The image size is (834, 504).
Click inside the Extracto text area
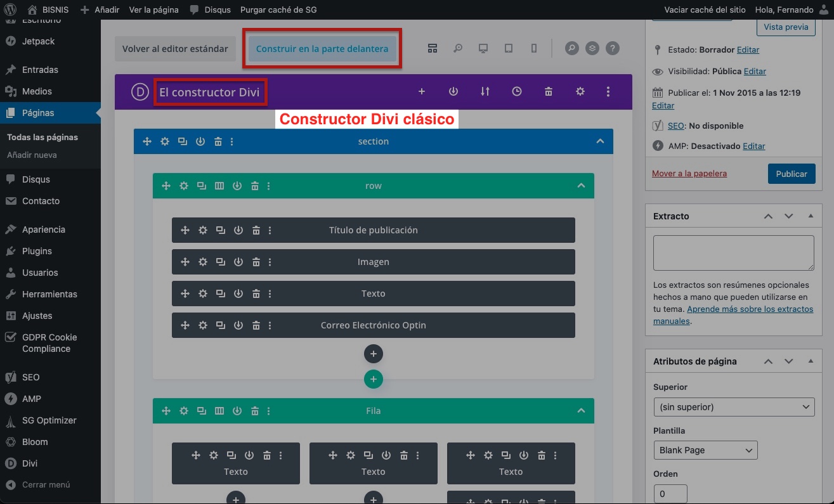point(733,253)
